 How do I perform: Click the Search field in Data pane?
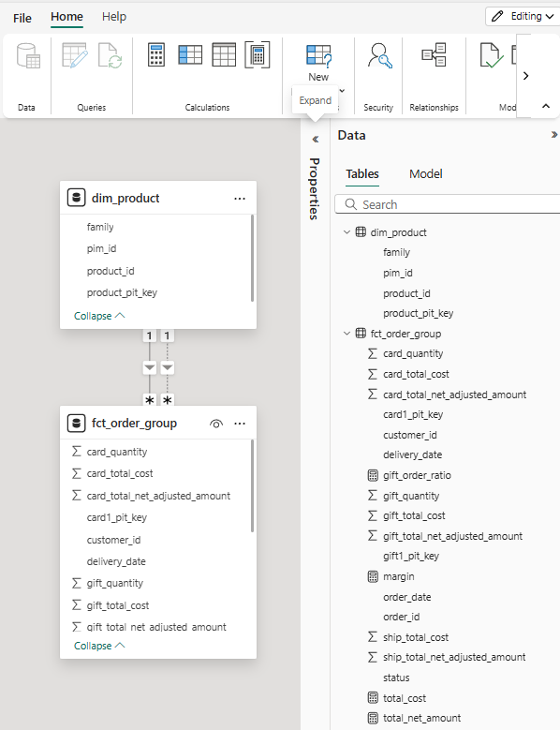click(x=448, y=205)
